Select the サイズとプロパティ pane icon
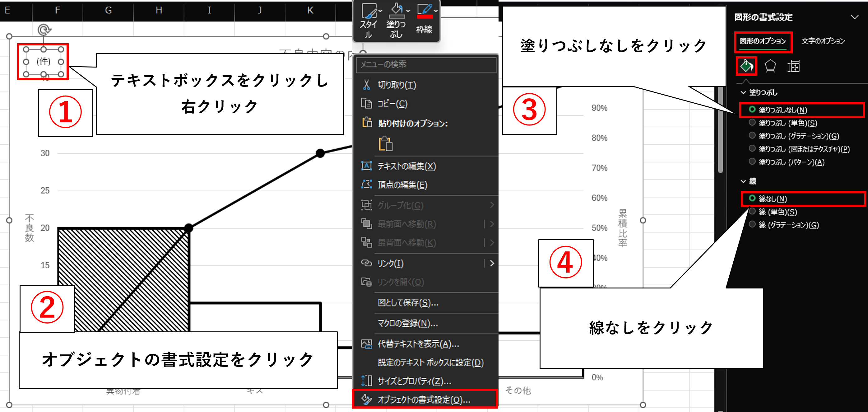This screenshot has width=868, height=412. coord(794,66)
